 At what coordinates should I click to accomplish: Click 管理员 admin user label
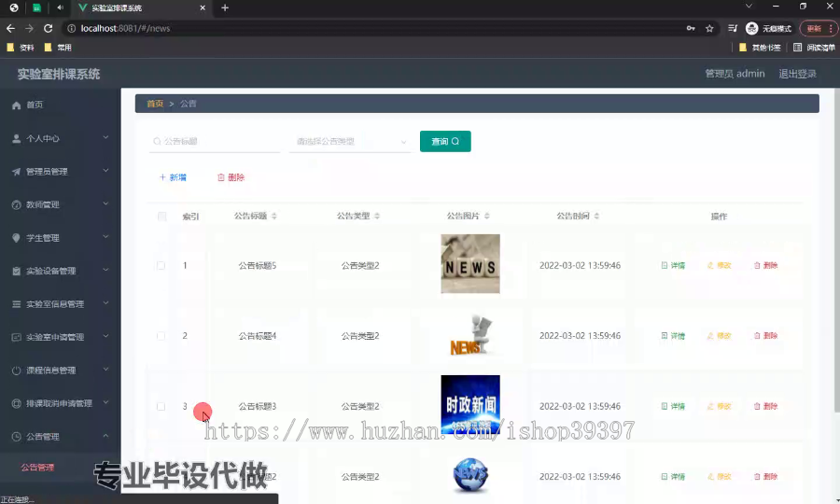(735, 74)
